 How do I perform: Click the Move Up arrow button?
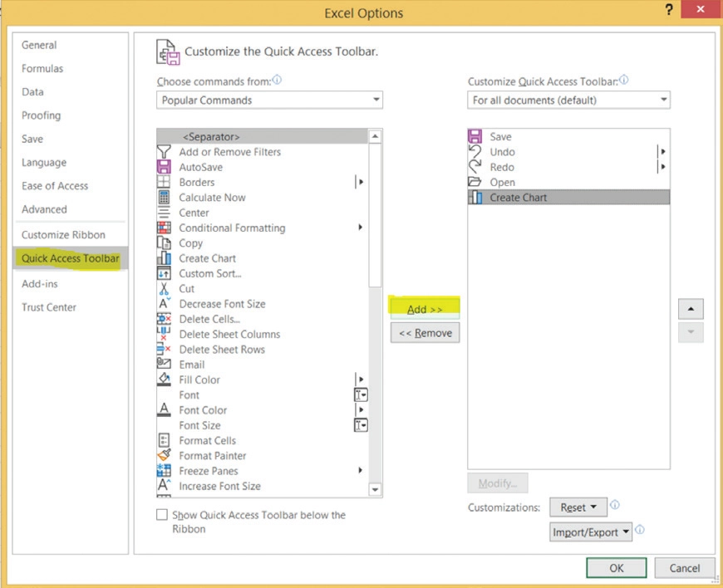coord(691,309)
